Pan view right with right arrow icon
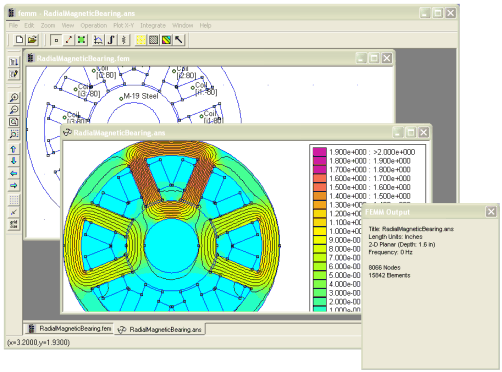The height and width of the screenshot is (372, 502). point(14,185)
